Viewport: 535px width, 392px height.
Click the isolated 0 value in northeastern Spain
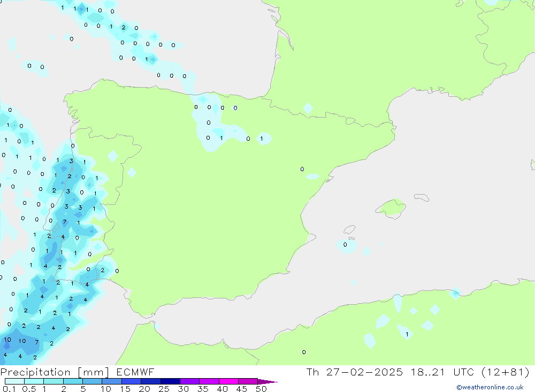pos(302,170)
